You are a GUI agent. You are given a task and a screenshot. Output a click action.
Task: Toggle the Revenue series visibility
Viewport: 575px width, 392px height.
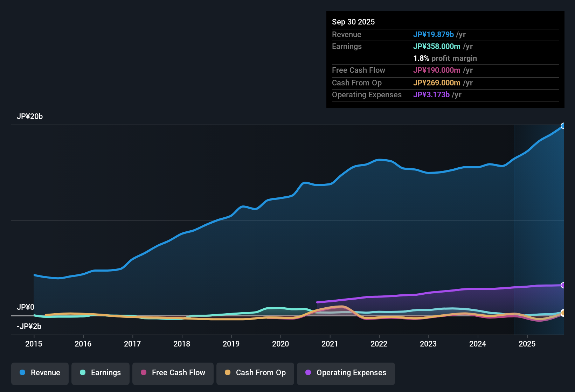pos(40,373)
